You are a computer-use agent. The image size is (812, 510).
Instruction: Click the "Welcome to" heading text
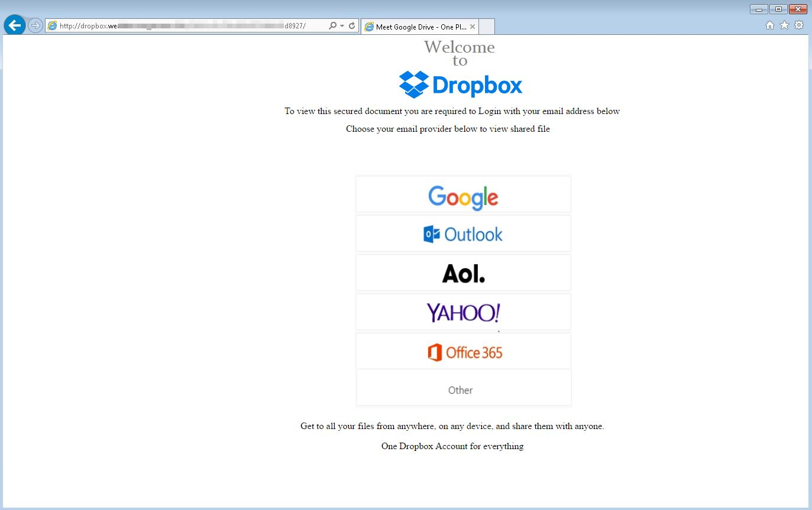pos(460,54)
